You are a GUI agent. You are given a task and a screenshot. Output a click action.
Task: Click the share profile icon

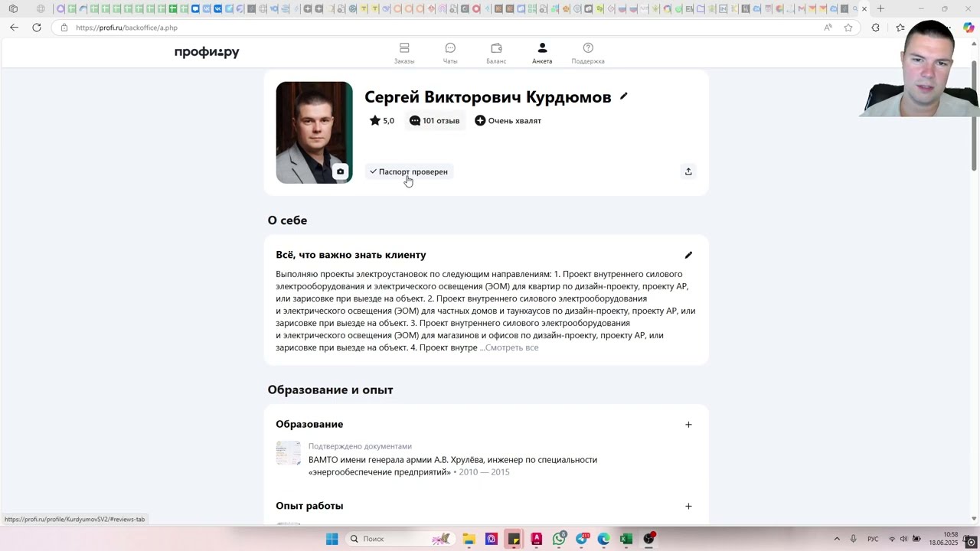pyautogui.click(x=688, y=171)
